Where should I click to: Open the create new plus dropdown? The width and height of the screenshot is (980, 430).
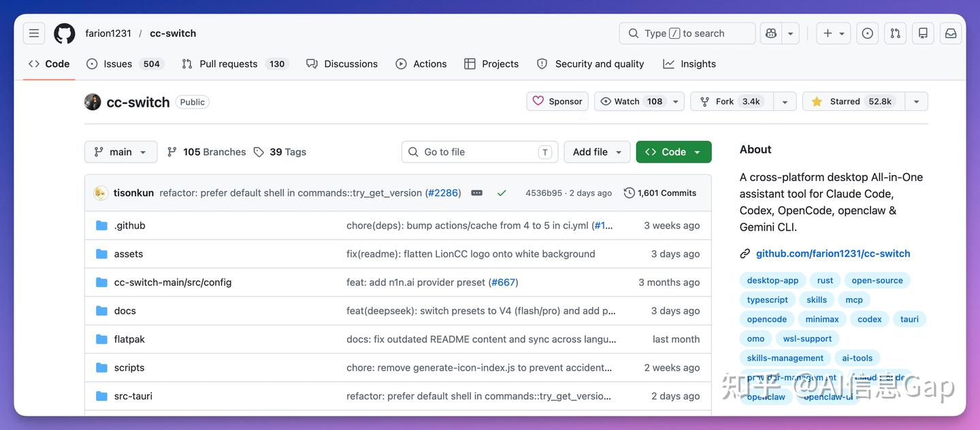click(834, 33)
